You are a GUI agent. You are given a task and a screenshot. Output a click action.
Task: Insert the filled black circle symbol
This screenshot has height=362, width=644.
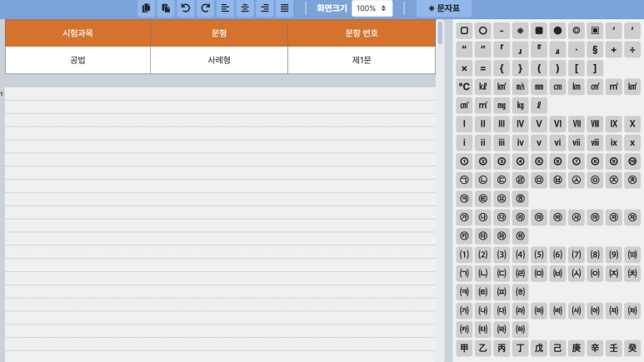[x=557, y=31]
